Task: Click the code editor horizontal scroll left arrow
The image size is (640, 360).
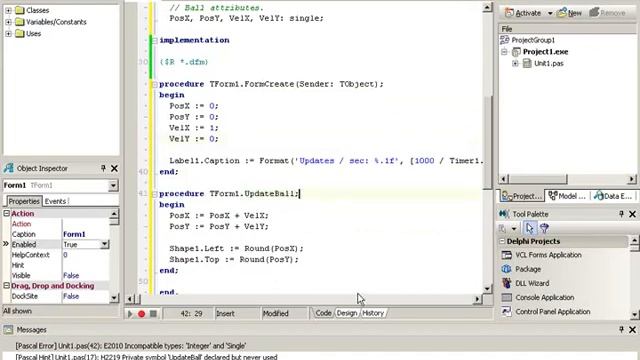Action: coord(129,299)
